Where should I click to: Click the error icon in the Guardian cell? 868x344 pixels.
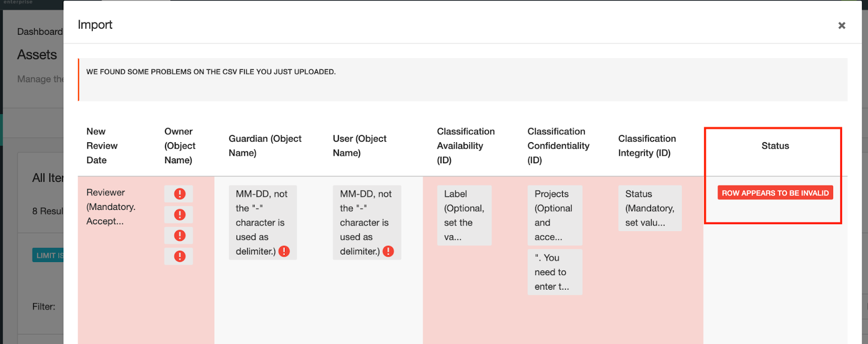point(284,251)
